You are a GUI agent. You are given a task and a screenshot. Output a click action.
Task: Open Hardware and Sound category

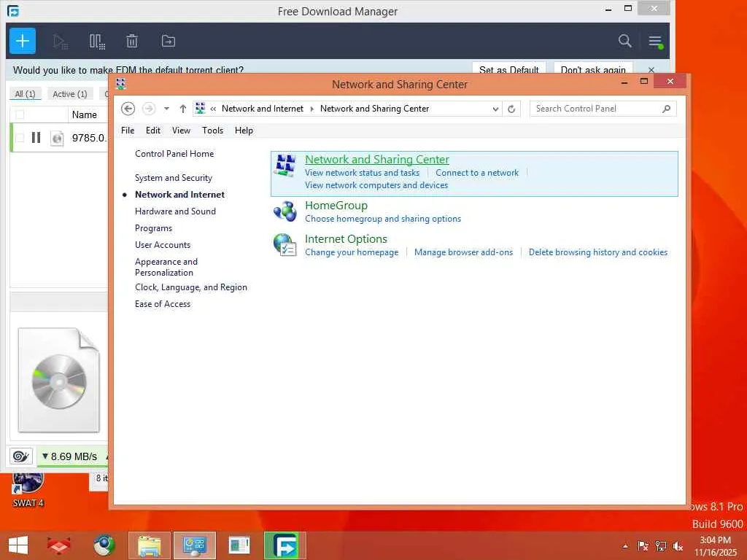[x=175, y=211]
